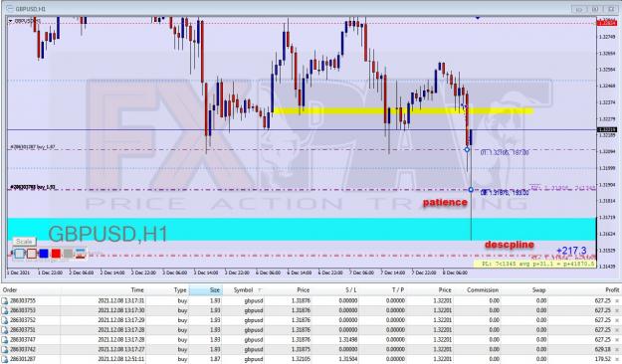Screen dimensions: 622x364
Task: Sort orders by the Time column header
Action: pos(137,290)
